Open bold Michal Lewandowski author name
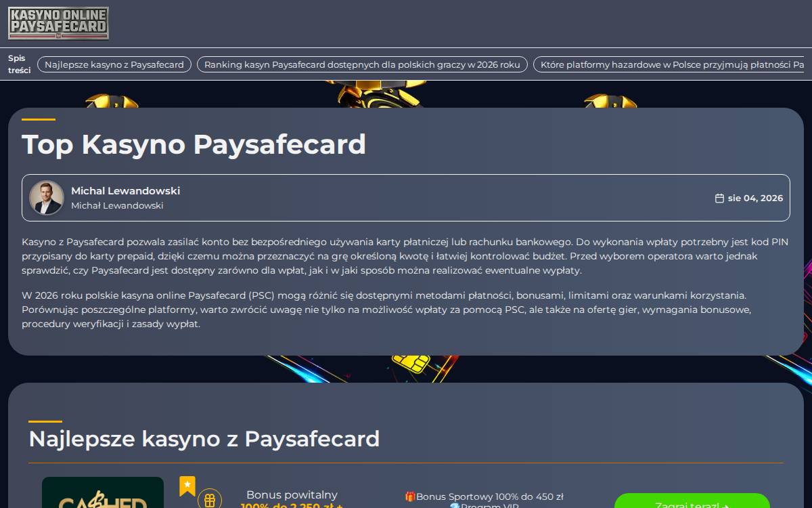 pyautogui.click(x=125, y=191)
